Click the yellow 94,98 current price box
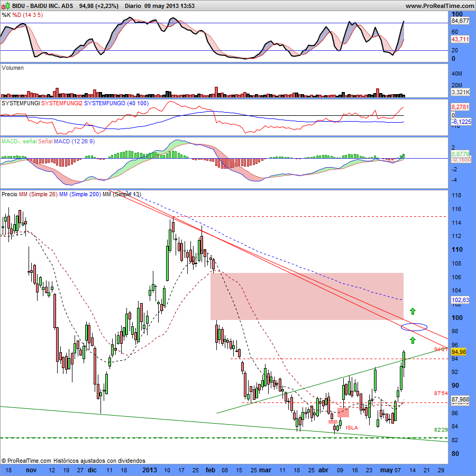Viewport: 476px width, 476px height. tap(459, 352)
